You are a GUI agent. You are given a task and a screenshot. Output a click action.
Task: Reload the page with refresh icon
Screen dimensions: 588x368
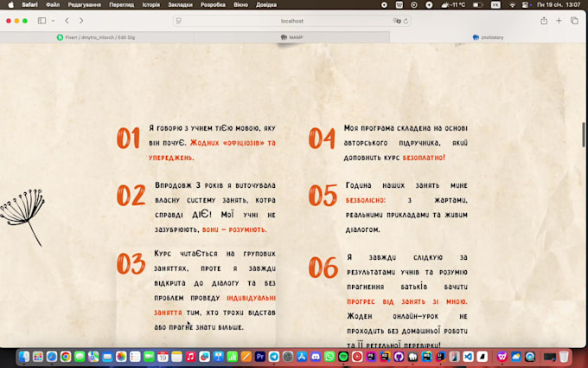click(x=406, y=21)
